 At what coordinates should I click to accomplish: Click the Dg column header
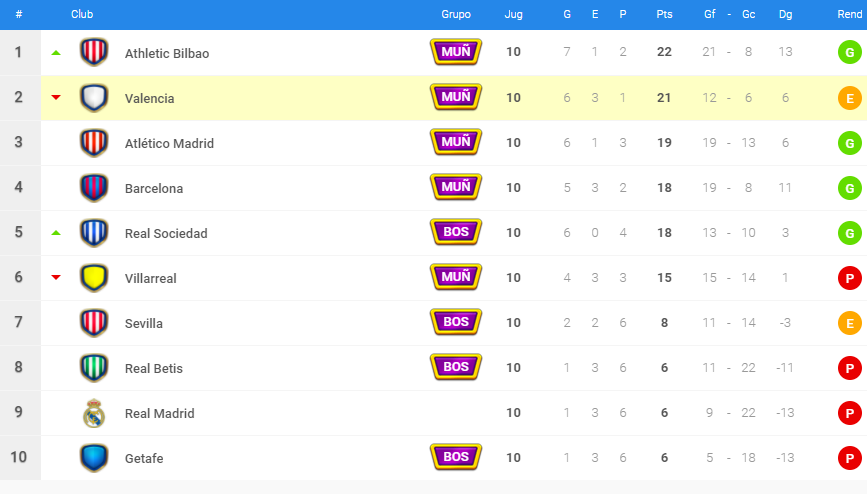click(785, 14)
